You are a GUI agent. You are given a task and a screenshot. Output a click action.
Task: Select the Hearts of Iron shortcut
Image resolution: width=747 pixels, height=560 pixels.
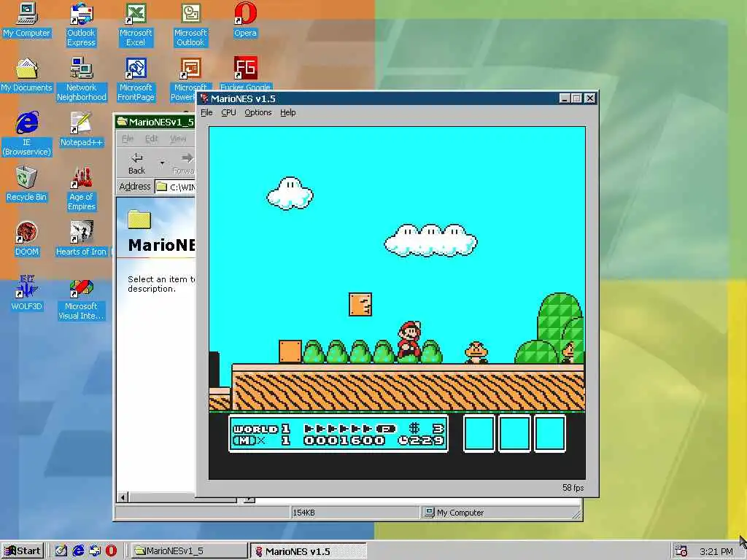(81, 239)
